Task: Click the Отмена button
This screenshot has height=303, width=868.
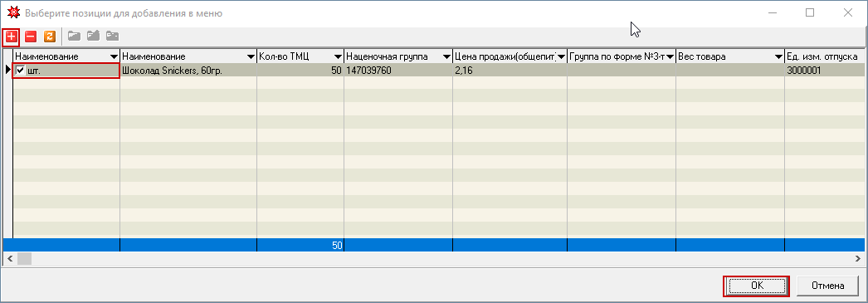Action: click(827, 286)
